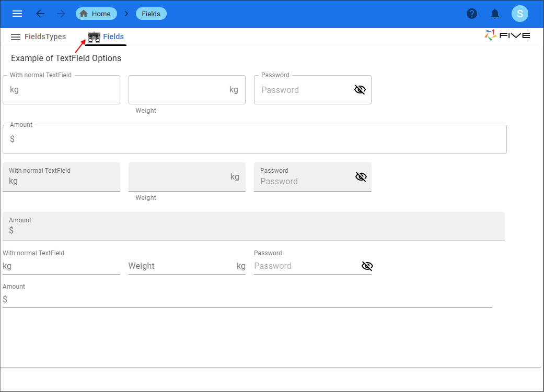Show the password in the first Password field

click(x=360, y=89)
